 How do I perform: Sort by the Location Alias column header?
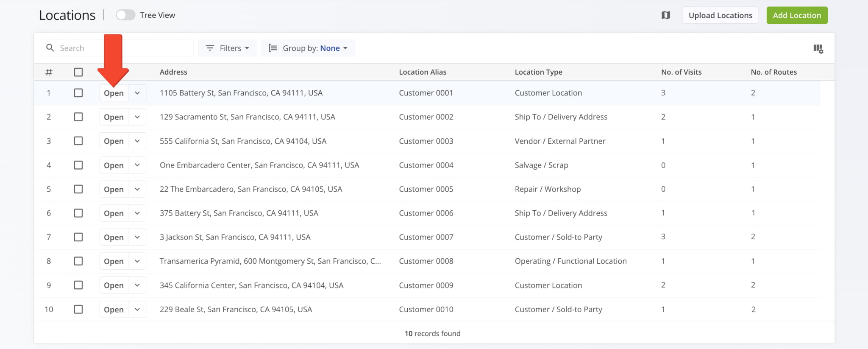423,72
